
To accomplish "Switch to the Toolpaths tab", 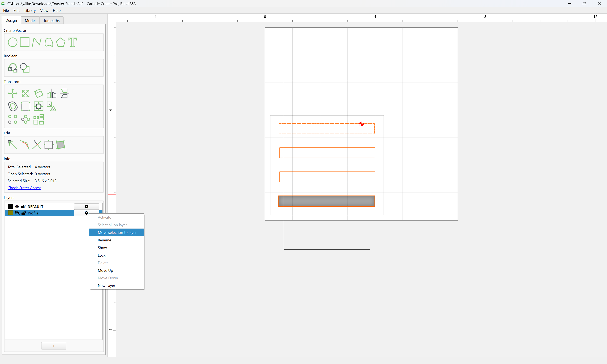I will pyautogui.click(x=51, y=20).
